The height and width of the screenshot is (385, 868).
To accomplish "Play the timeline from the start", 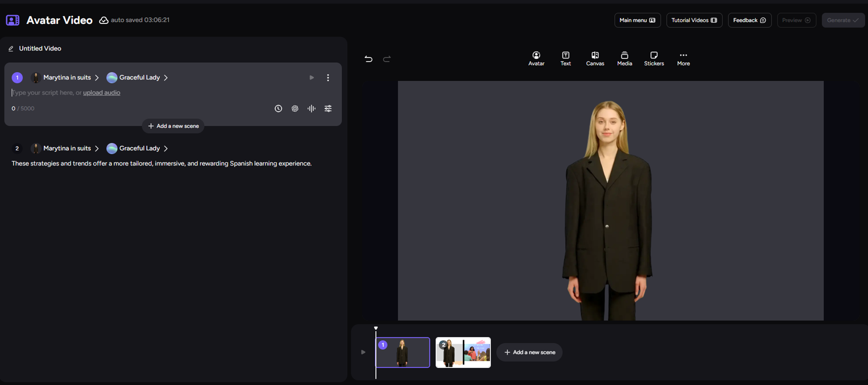I will pos(363,352).
